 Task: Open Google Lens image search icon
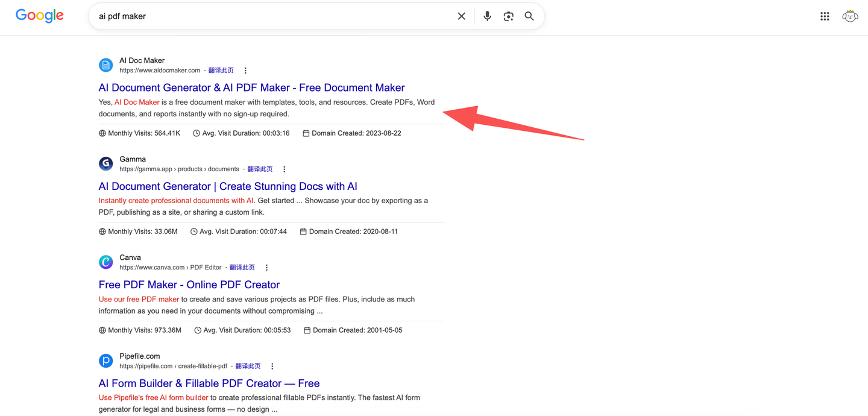509,16
